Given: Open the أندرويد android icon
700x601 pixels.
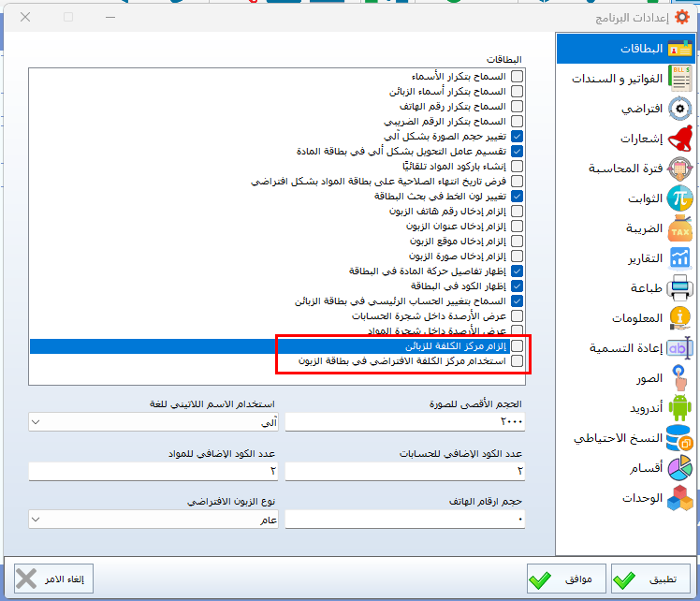Looking at the screenshot, I should (680, 408).
